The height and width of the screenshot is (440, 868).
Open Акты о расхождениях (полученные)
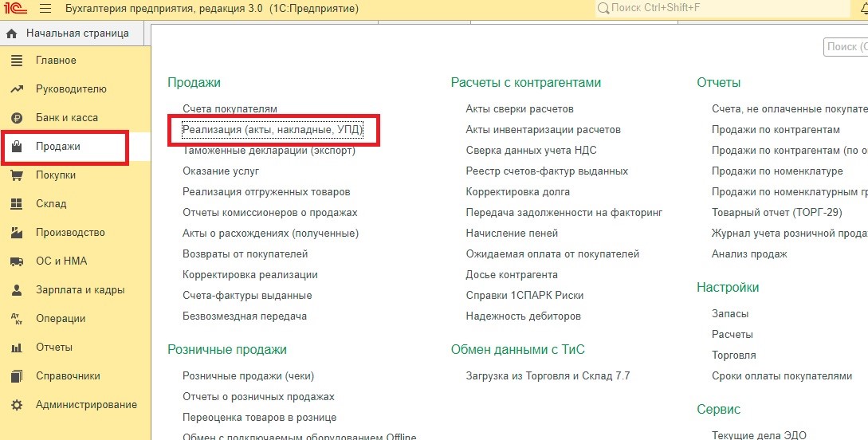pyautogui.click(x=271, y=234)
